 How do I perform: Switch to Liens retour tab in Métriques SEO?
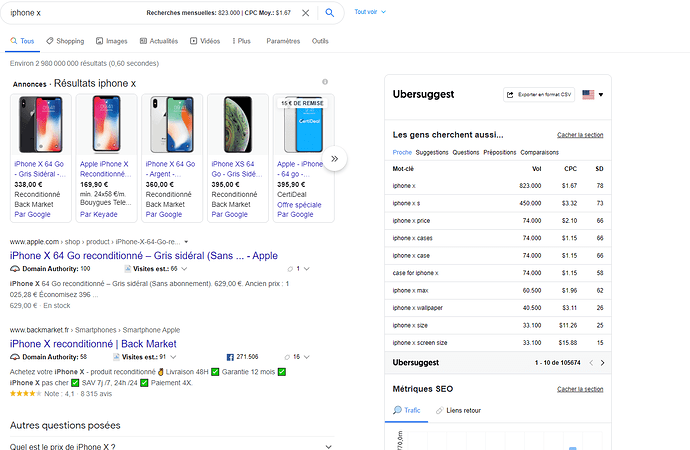(x=458, y=410)
